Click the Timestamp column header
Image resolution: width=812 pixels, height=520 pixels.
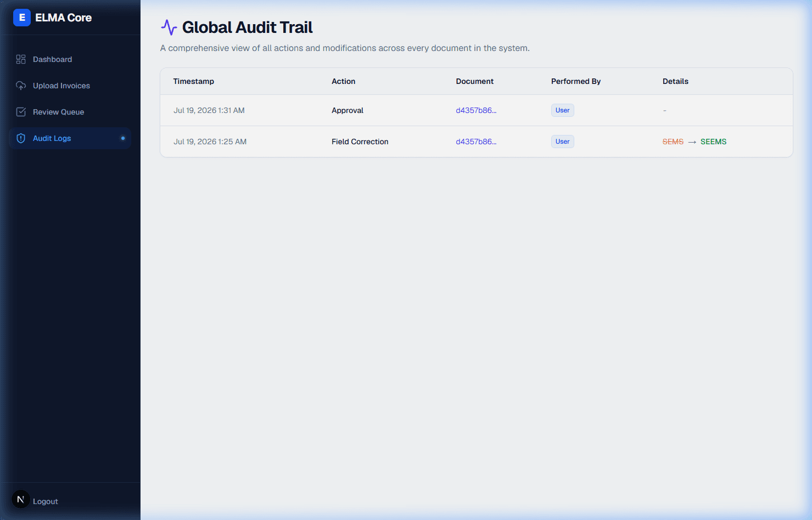tap(194, 81)
